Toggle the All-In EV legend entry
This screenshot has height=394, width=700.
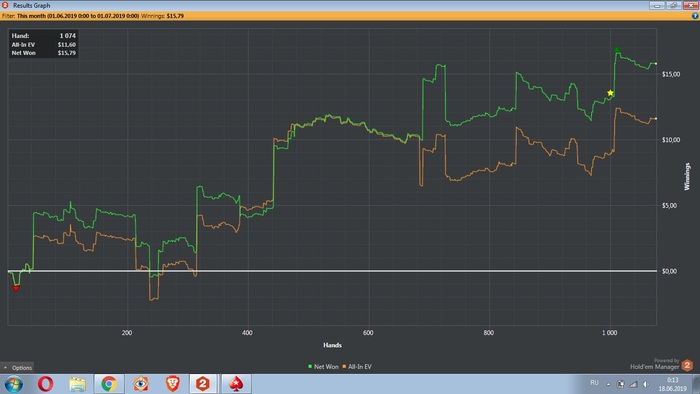(x=357, y=367)
